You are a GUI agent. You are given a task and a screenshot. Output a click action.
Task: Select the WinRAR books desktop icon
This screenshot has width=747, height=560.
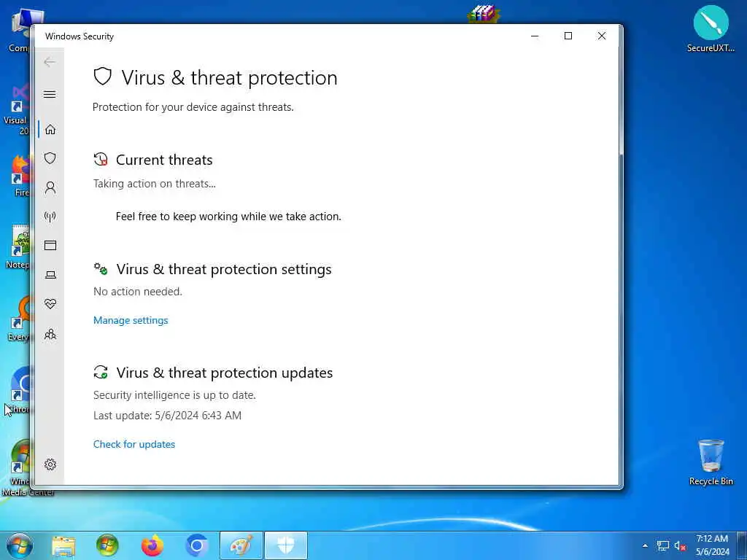coord(483,15)
